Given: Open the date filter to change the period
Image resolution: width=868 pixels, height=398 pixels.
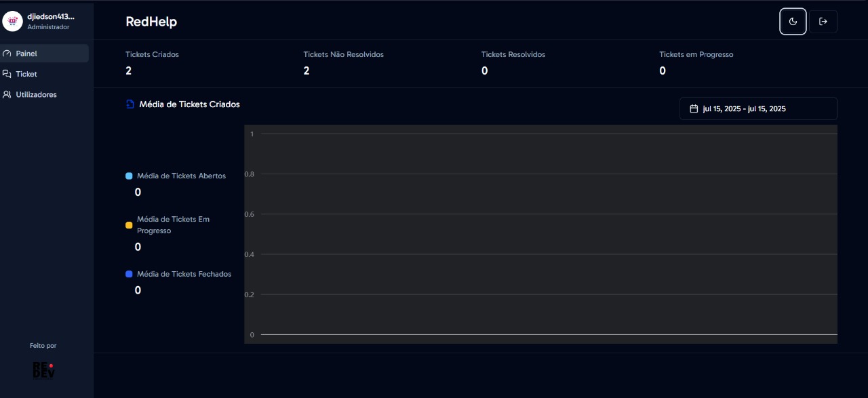Looking at the screenshot, I should (x=758, y=108).
